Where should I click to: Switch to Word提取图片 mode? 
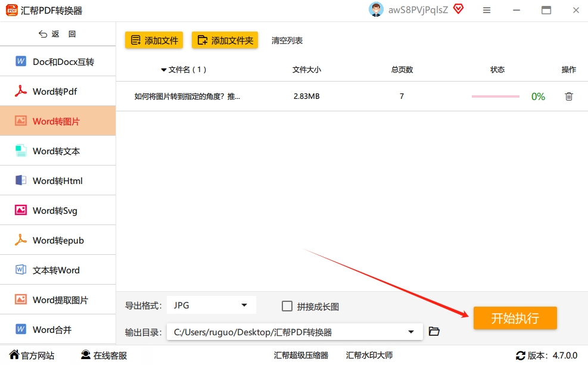(x=58, y=300)
